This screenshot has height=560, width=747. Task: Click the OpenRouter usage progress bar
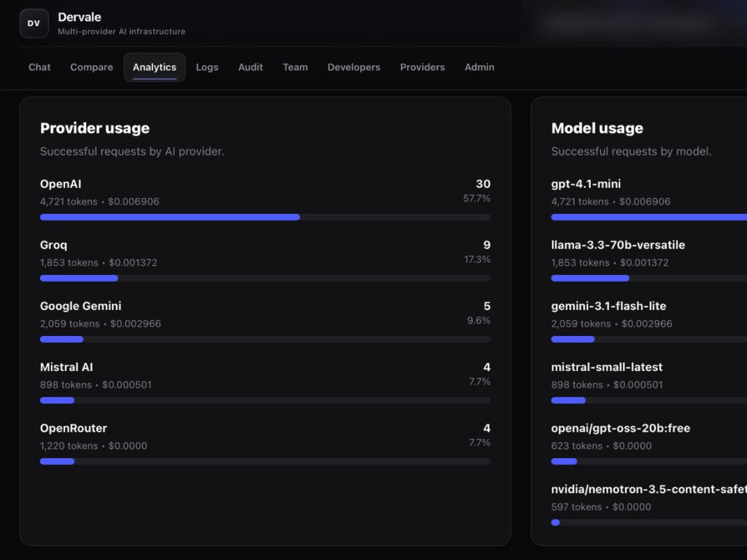click(265, 461)
